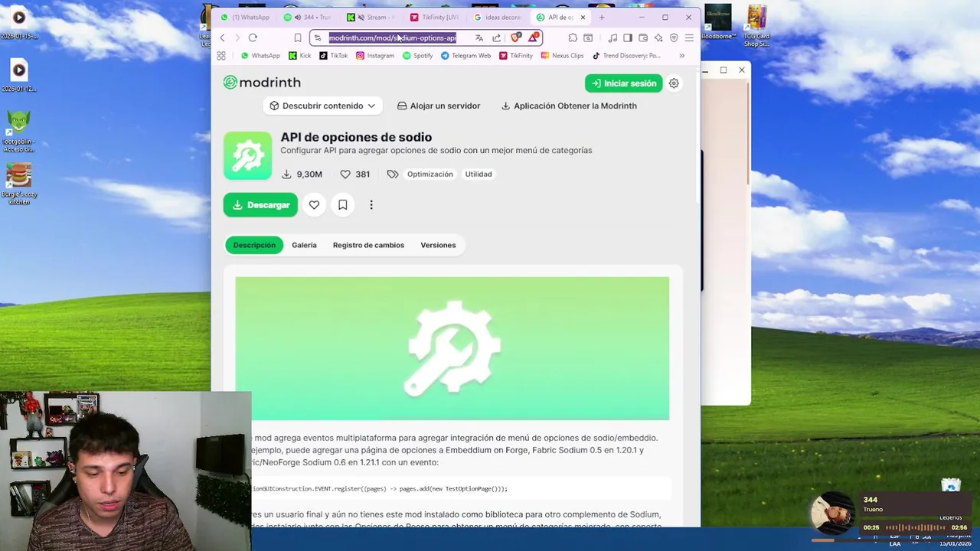Open the media control music note icon
Viewport: 980px width, 551px height.
pyautogui.click(x=612, y=37)
